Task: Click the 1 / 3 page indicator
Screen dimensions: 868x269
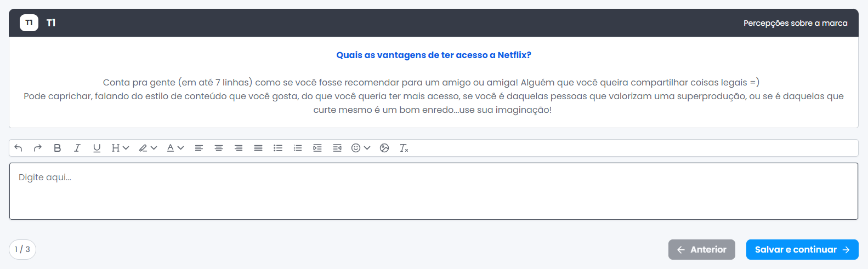Action: [22, 249]
